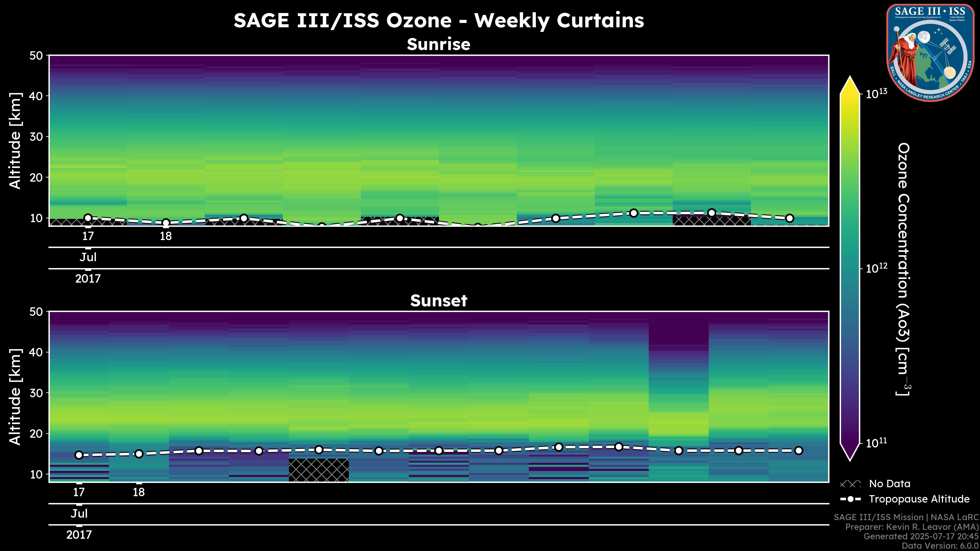This screenshot has width=980, height=551.
Task: Click the 17 date tick under Sunset plot
Action: tap(79, 492)
